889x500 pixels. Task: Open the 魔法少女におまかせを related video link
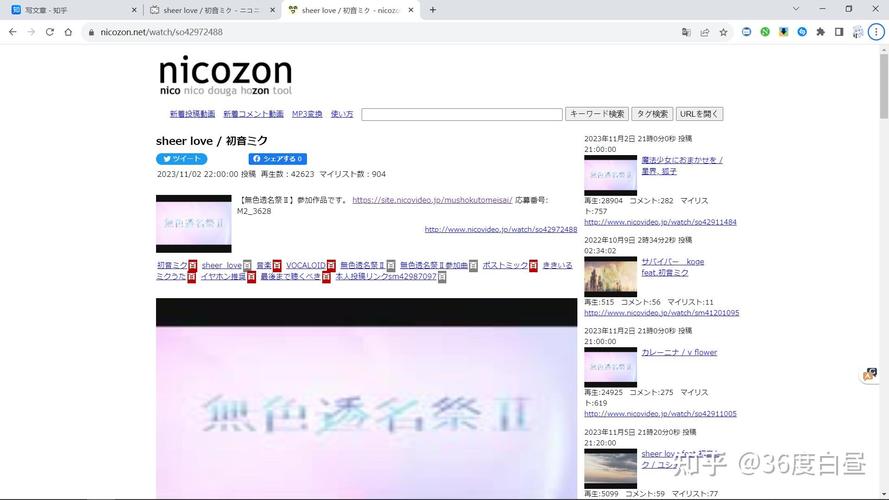tap(682, 166)
